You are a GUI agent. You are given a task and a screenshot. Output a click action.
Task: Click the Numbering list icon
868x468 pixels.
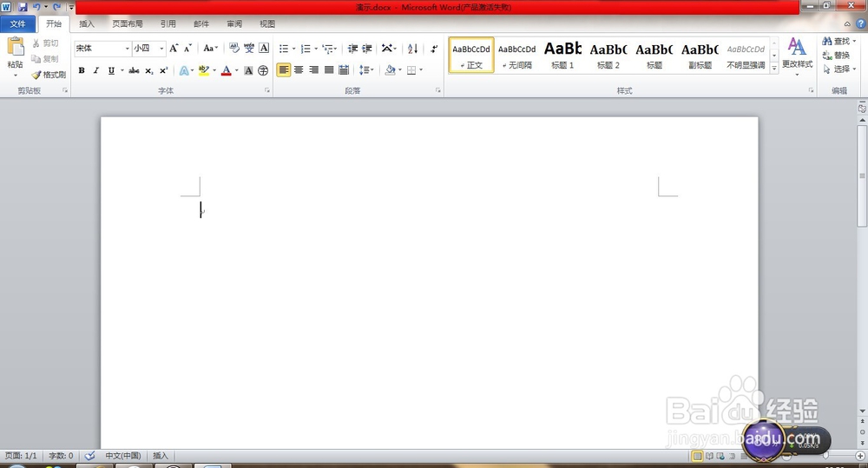pyautogui.click(x=305, y=49)
